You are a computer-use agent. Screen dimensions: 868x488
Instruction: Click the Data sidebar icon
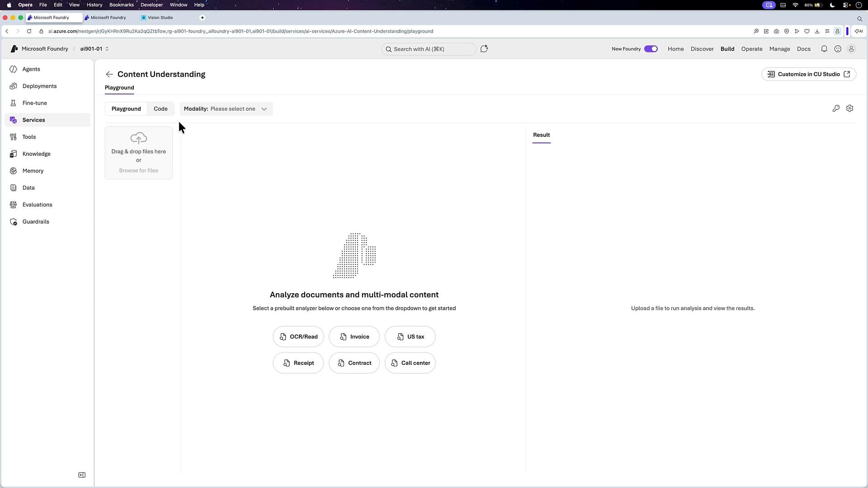(13, 188)
